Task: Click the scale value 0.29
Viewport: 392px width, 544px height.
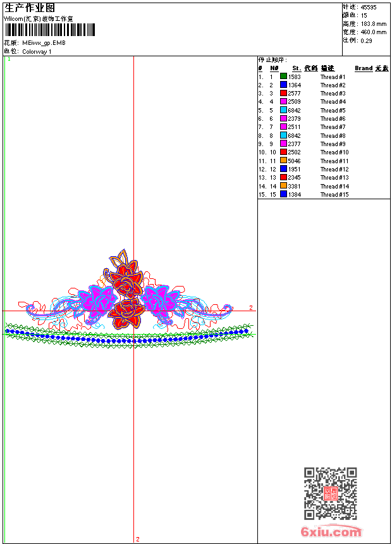Action: point(366,41)
